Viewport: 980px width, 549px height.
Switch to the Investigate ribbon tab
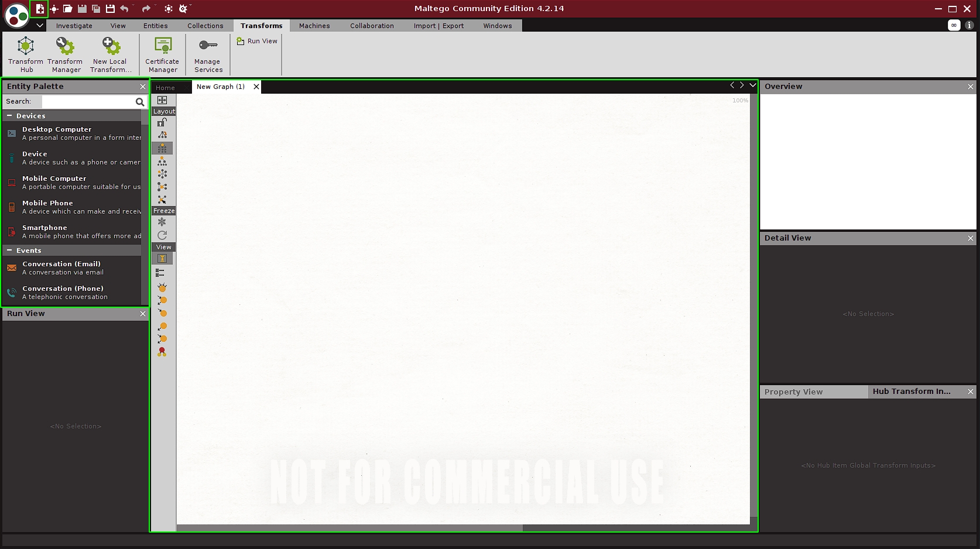(x=74, y=26)
